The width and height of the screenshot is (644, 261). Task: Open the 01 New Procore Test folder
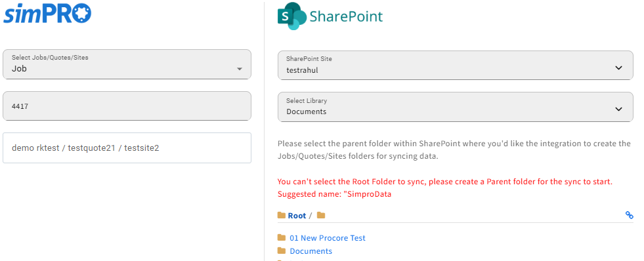[328, 238]
